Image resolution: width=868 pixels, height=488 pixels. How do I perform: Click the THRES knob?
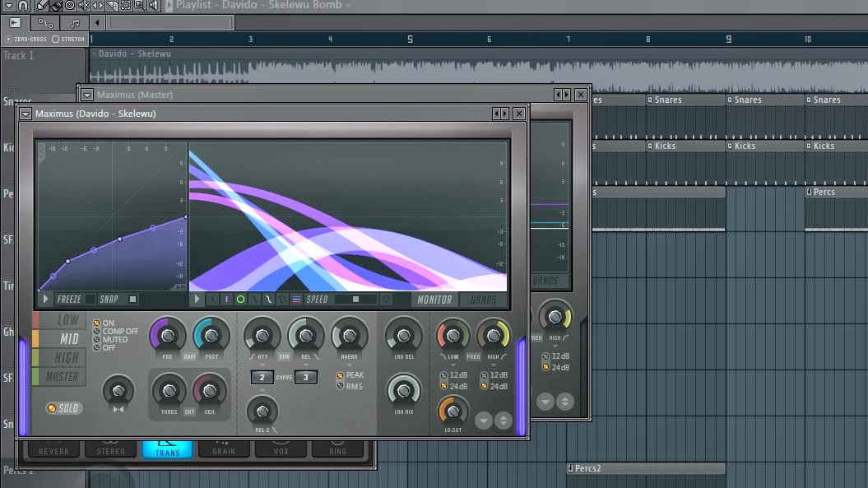169,391
